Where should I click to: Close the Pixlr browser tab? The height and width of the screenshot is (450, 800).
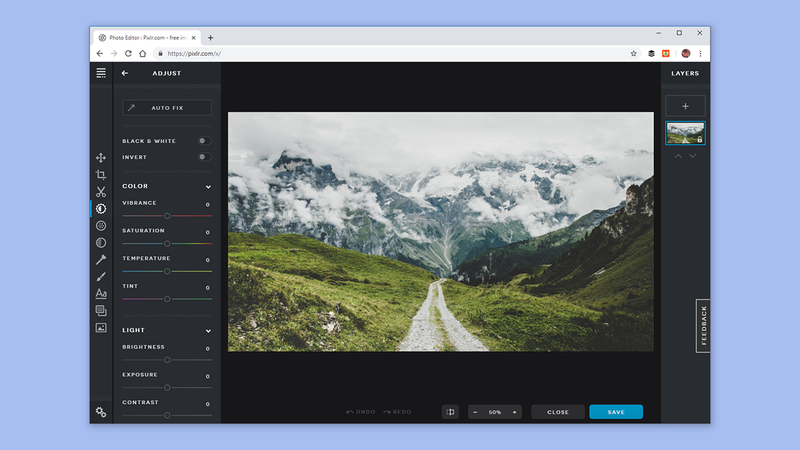[193, 38]
